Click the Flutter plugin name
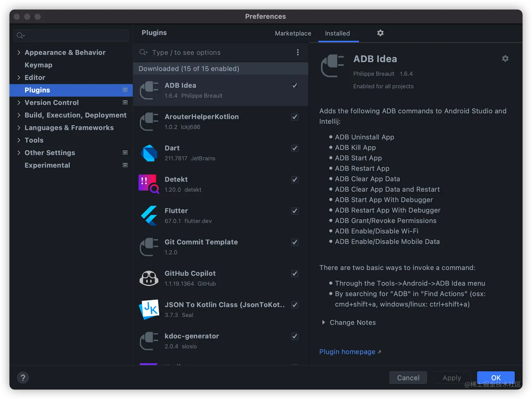Viewport: 532px width, 399px height. 176,211
